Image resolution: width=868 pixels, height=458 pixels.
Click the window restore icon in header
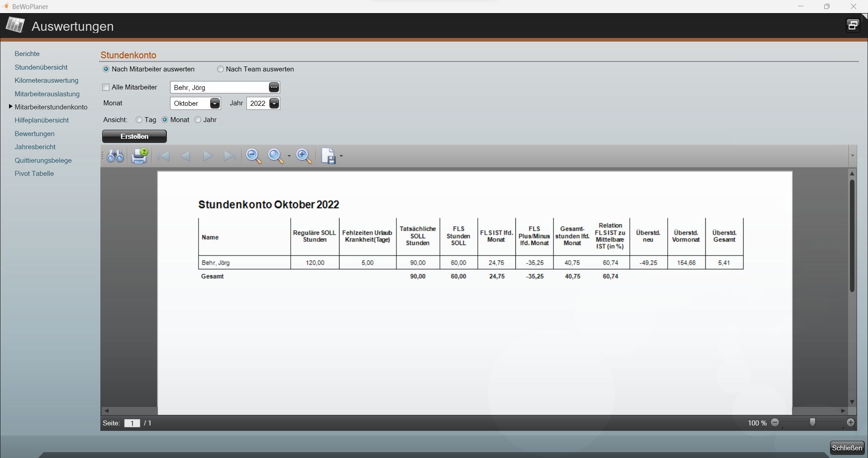(853, 25)
